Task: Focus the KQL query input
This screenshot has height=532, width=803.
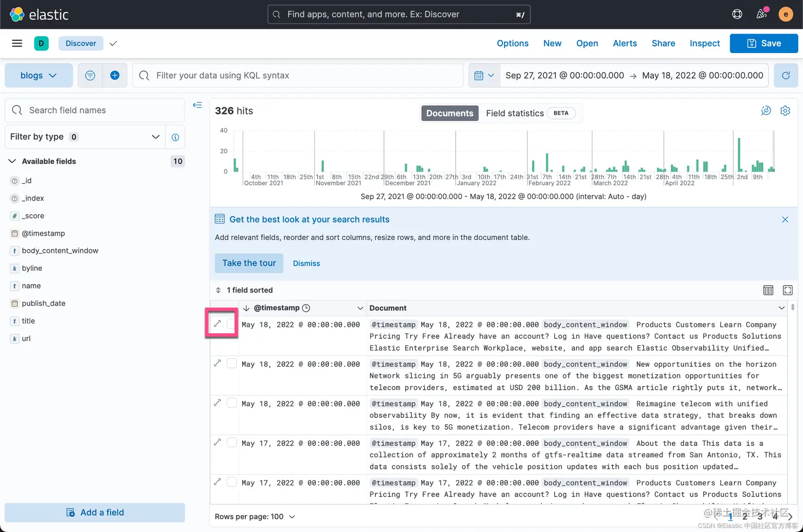Action: pos(297,75)
